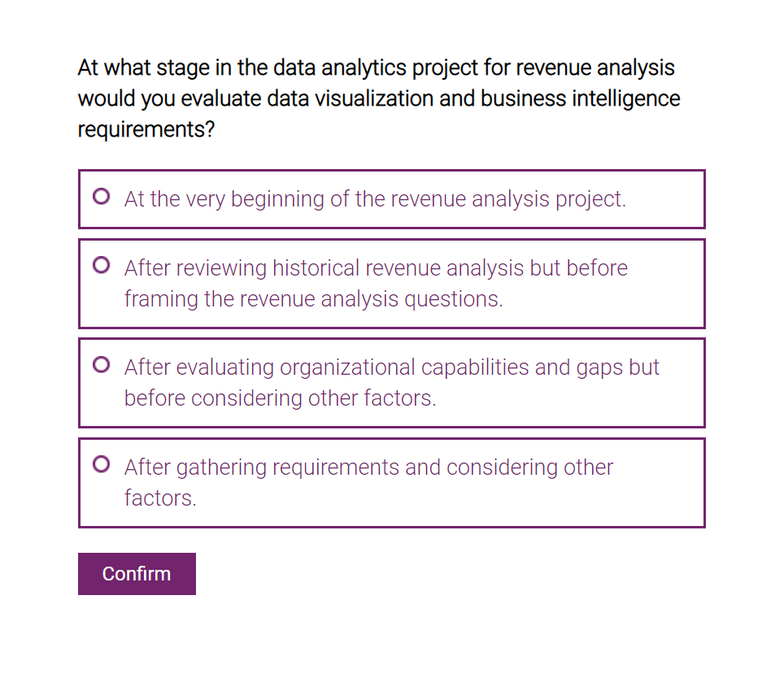Choose the fourth answer radio button
Viewport: 784px width, 691px height.
pyautogui.click(x=100, y=464)
